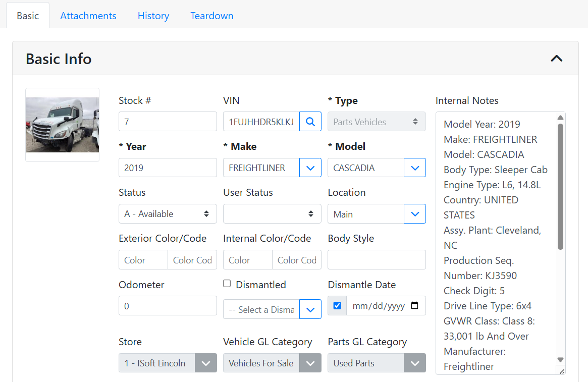Open the Location dropdown arrow

(x=415, y=214)
